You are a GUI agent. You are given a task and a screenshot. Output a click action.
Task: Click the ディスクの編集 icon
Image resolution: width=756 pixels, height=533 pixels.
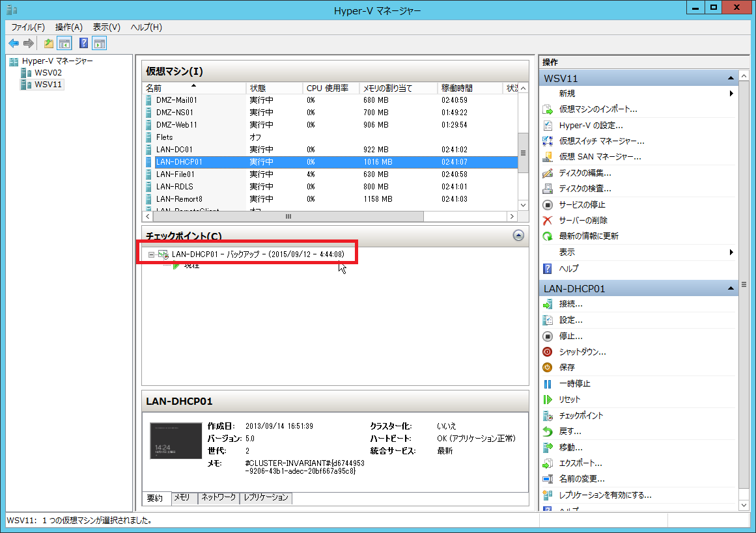coord(548,173)
